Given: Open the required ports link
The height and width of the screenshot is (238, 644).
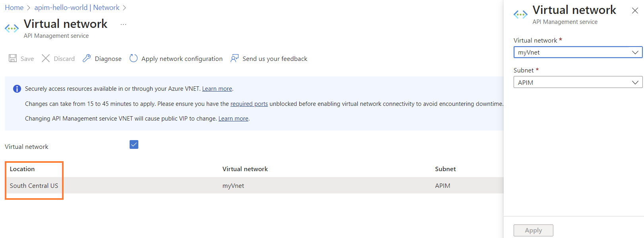Looking at the screenshot, I should pyautogui.click(x=249, y=104).
